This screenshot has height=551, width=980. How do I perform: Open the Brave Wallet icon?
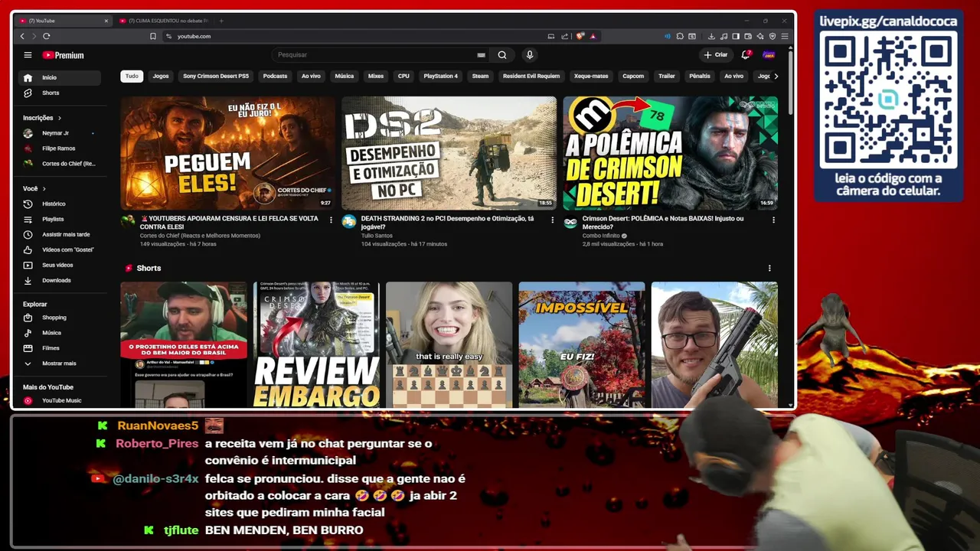point(748,36)
